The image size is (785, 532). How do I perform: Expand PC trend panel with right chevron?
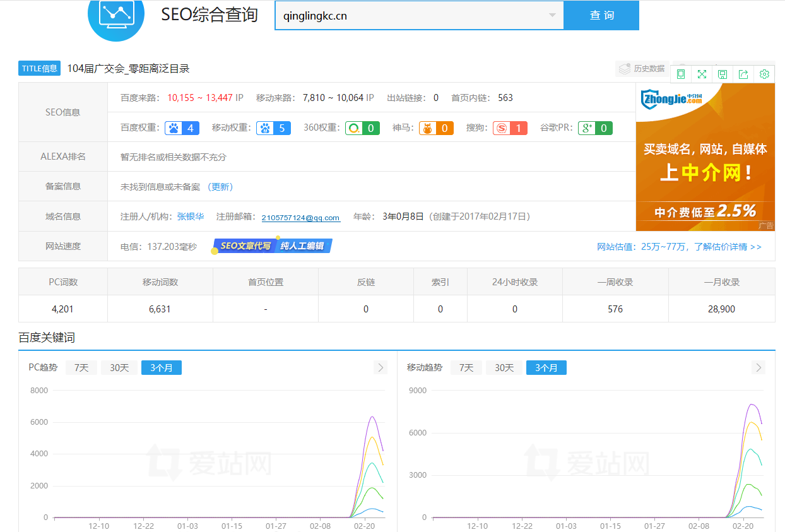point(381,367)
